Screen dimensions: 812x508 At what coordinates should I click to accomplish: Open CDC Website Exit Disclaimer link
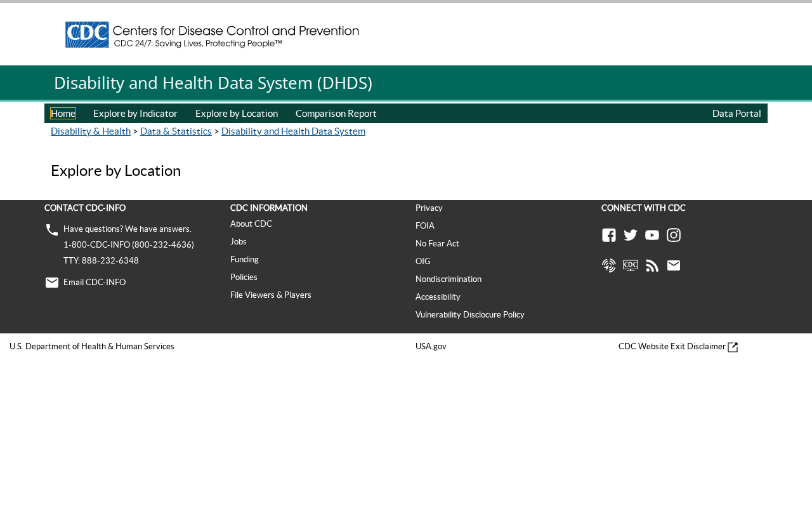click(672, 346)
